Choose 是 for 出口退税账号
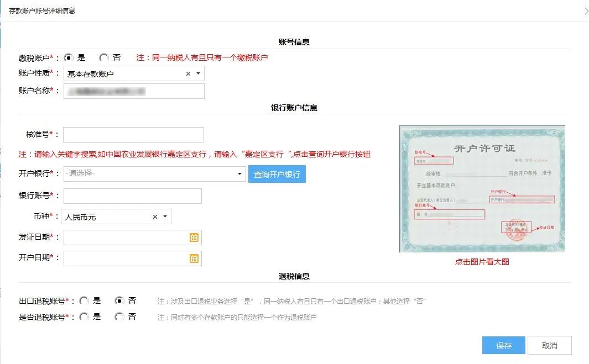Viewport: 589px width, 364px height. [x=84, y=301]
